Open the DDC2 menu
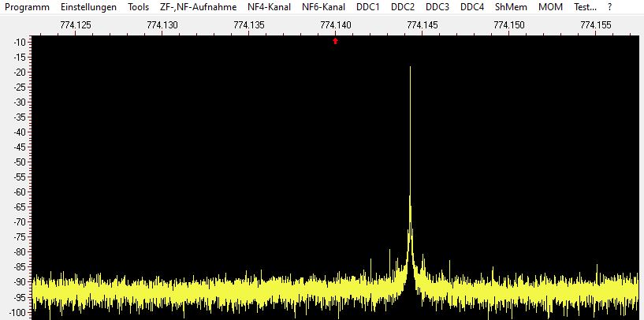Viewport: 644px width, 320px height. pos(403,7)
